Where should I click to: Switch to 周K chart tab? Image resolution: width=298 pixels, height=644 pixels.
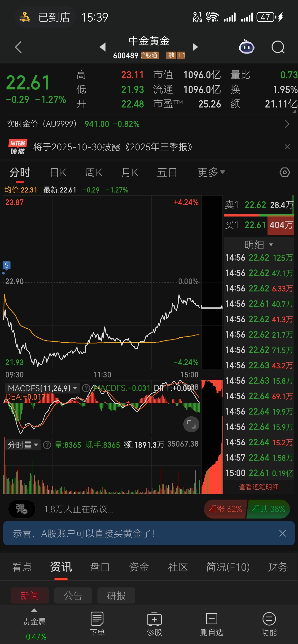[94, 173]
